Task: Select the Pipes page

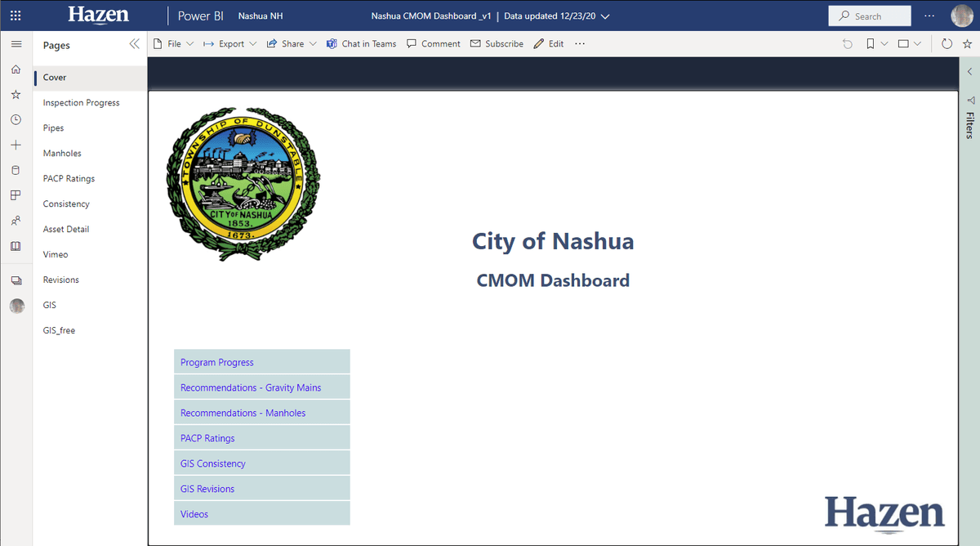Action: 90,128
